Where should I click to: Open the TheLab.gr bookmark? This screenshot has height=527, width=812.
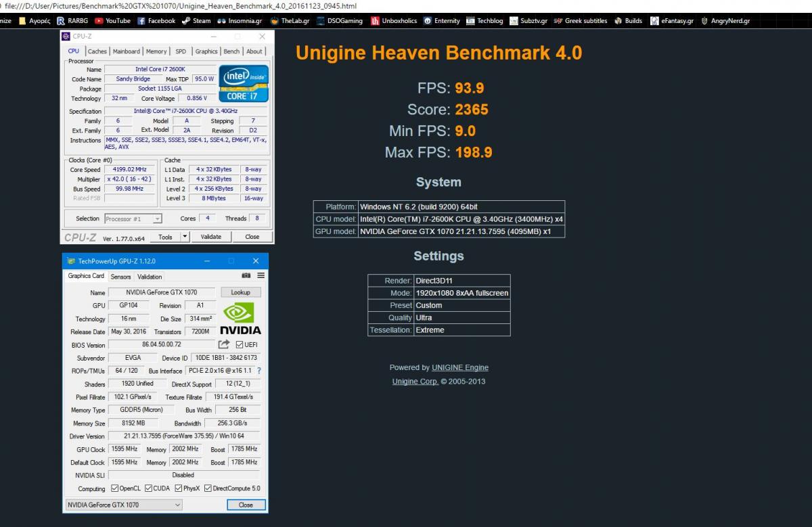coord(290,21)
